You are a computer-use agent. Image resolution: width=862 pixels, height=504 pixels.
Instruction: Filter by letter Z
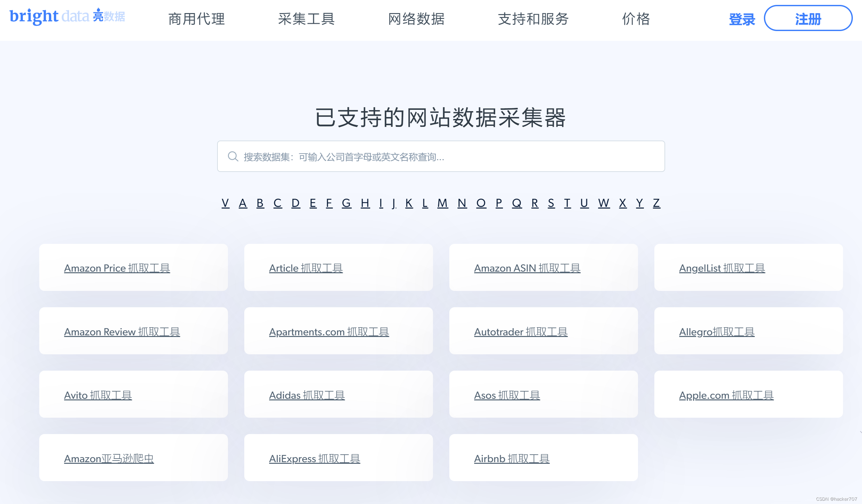[x=656, y=203]
